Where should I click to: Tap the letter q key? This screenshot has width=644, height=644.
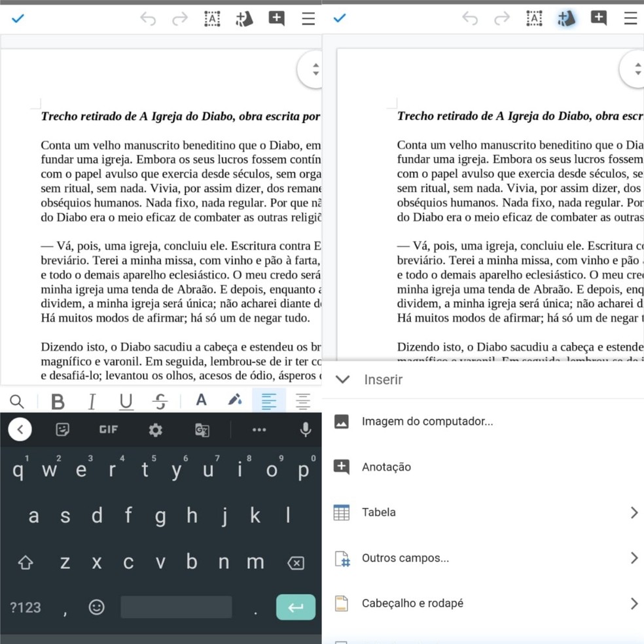click(x=18, y=469)
